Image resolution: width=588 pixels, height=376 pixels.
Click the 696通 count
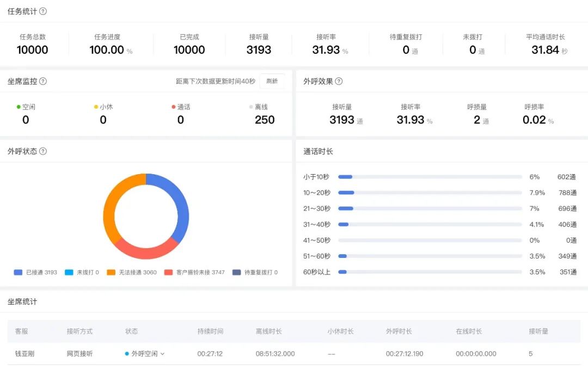point(567,208)
